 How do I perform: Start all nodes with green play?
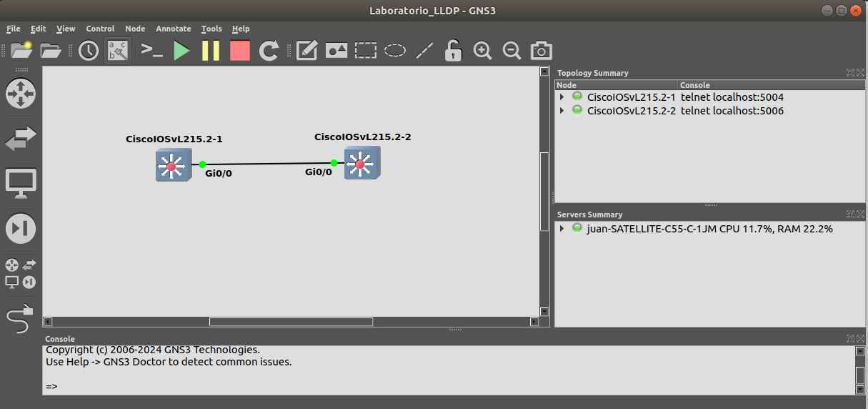click(181, 50)
